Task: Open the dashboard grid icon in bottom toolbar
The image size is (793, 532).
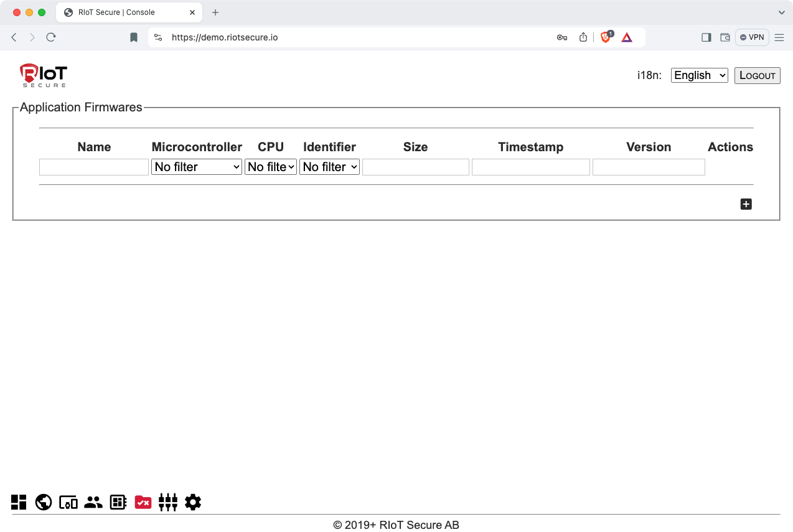Action: coord(19,502)
